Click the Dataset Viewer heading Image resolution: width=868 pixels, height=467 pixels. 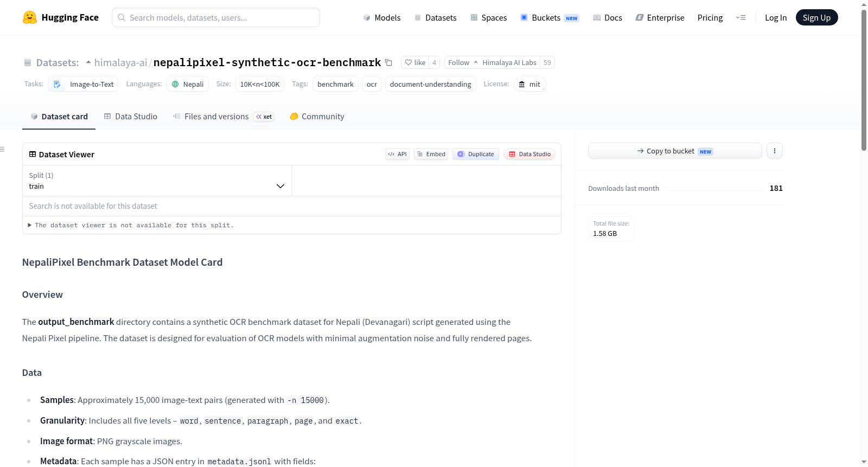click(67, 155)
